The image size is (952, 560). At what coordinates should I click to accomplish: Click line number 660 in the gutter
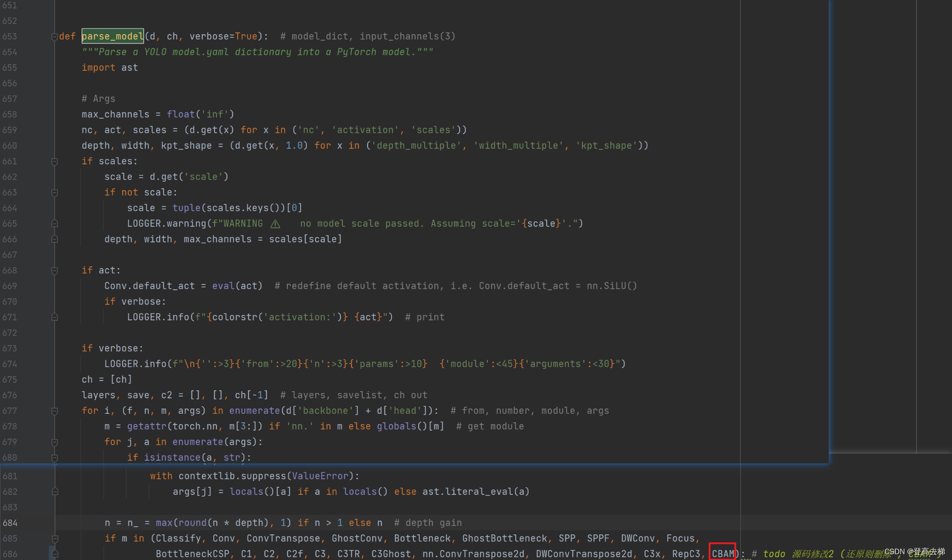pyautogui.click(x=10, y=146)
